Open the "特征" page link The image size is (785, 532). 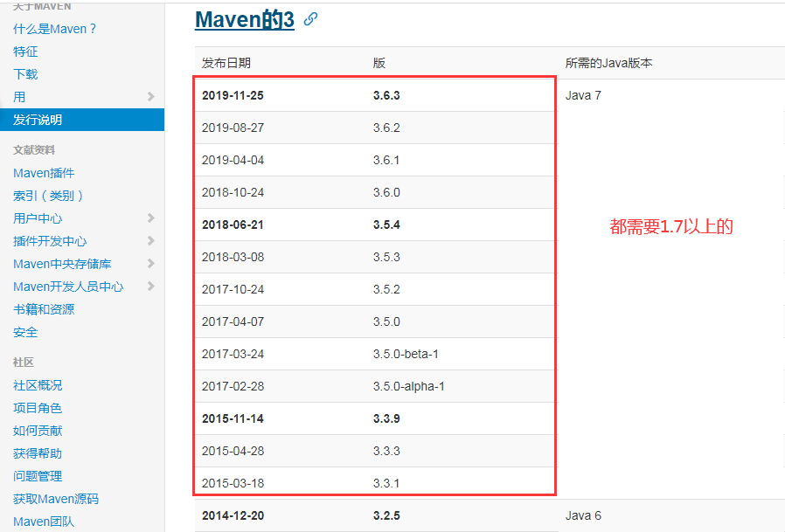(24, 52)
